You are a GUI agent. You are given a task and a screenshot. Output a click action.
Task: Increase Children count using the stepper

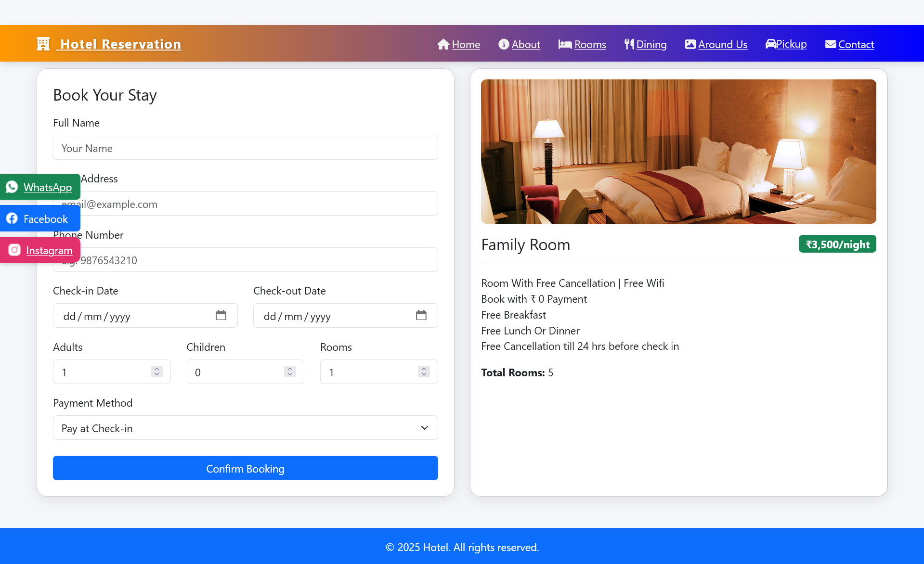click(x=290, y=369)
